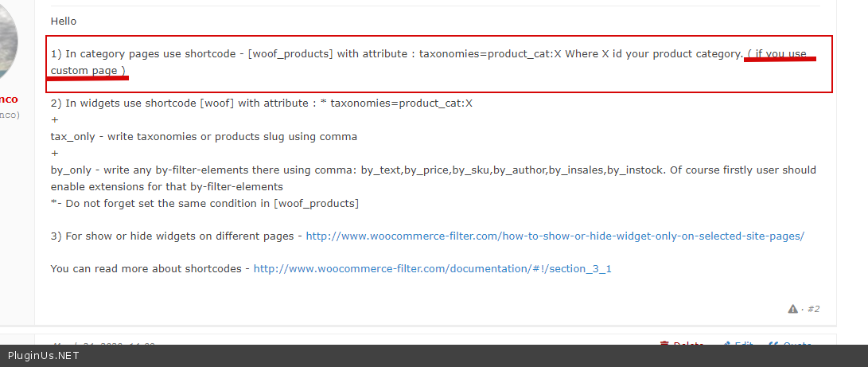Click the user avatar picture
868x367 pixels.
[x=8, y=38]
